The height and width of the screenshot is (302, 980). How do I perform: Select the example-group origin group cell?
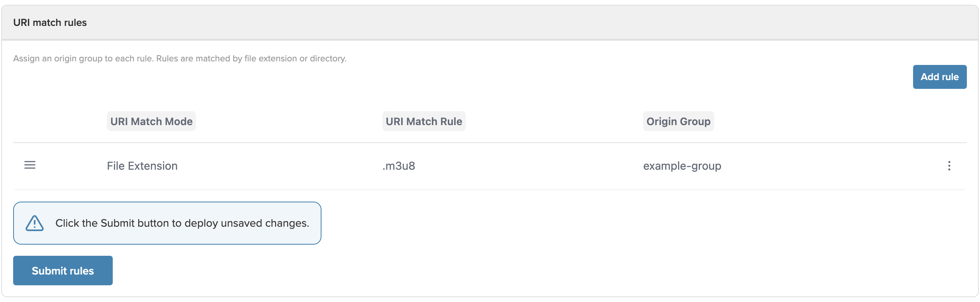(x=682, y=166)
